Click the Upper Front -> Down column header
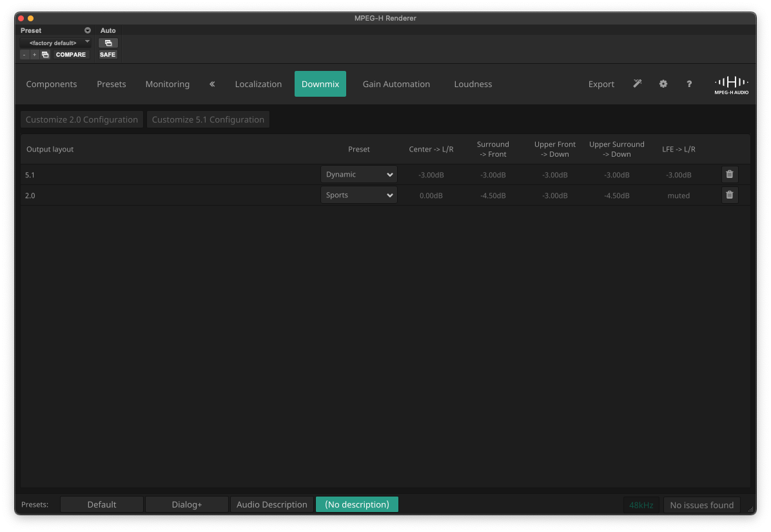This screenshot has width=771, height=532. pos(555,149)
